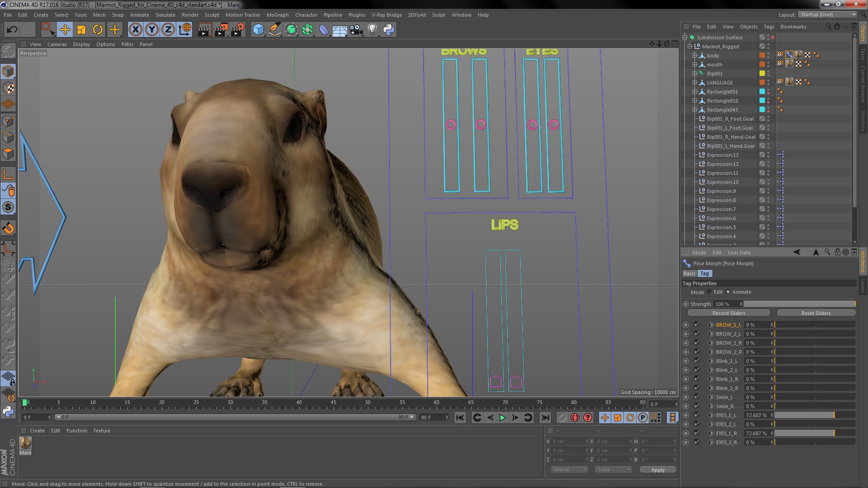Image resolution: width=868 pixels, height=488 pixels.
Task: Add a Cube primitive object
Action: click(258, 30)
